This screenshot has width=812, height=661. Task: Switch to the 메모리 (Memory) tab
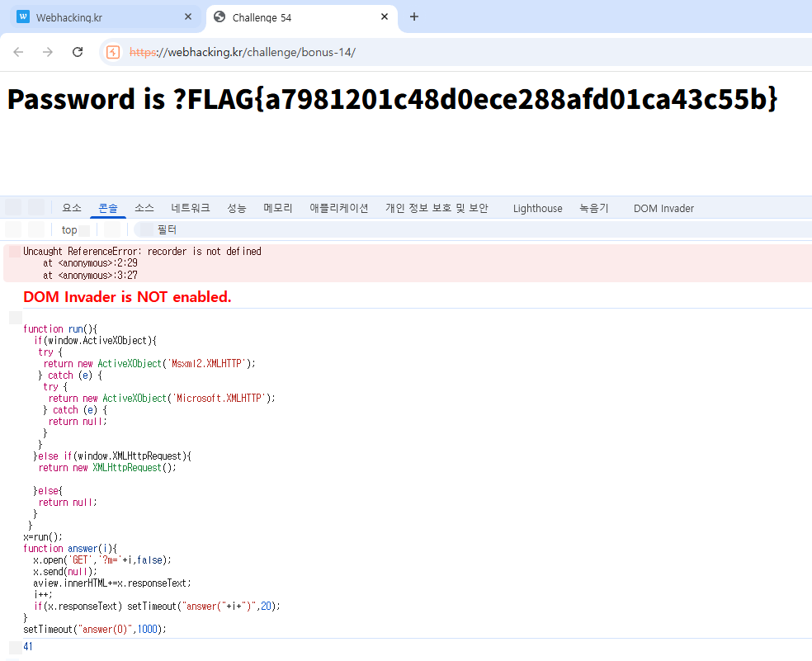click(278, 208)
